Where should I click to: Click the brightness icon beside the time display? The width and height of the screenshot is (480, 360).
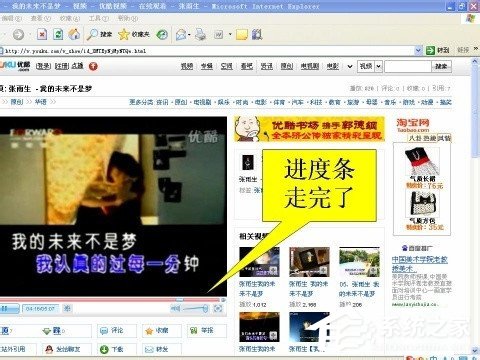67,309
